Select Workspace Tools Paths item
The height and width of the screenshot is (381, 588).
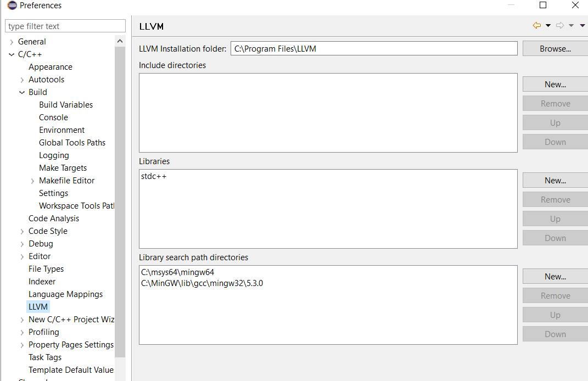pos(76,206)
